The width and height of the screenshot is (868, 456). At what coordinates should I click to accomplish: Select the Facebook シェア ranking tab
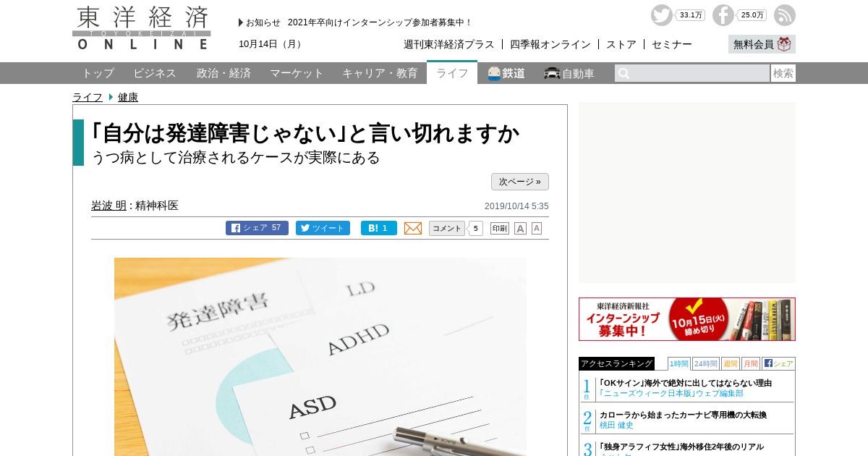pos(778,363)
